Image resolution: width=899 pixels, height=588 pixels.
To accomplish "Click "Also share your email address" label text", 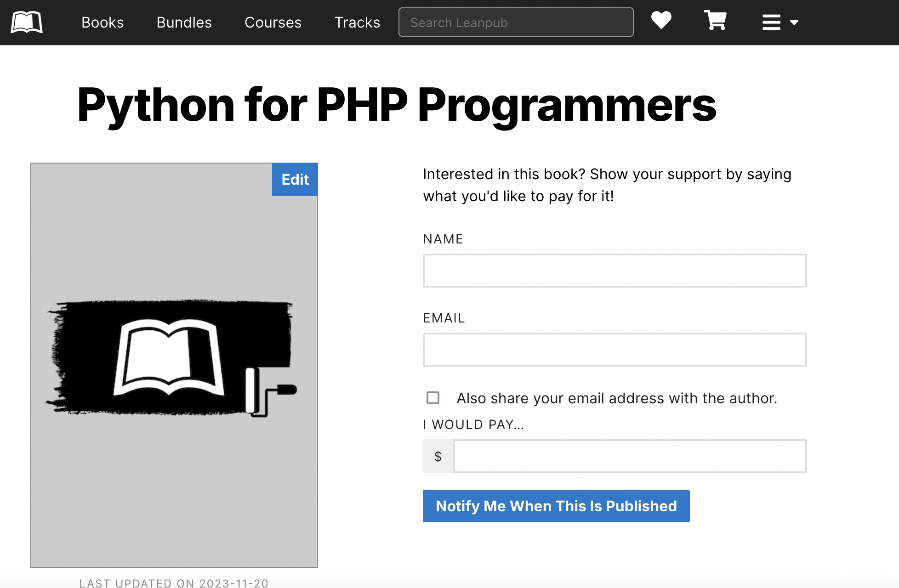I will click(617, 398).
